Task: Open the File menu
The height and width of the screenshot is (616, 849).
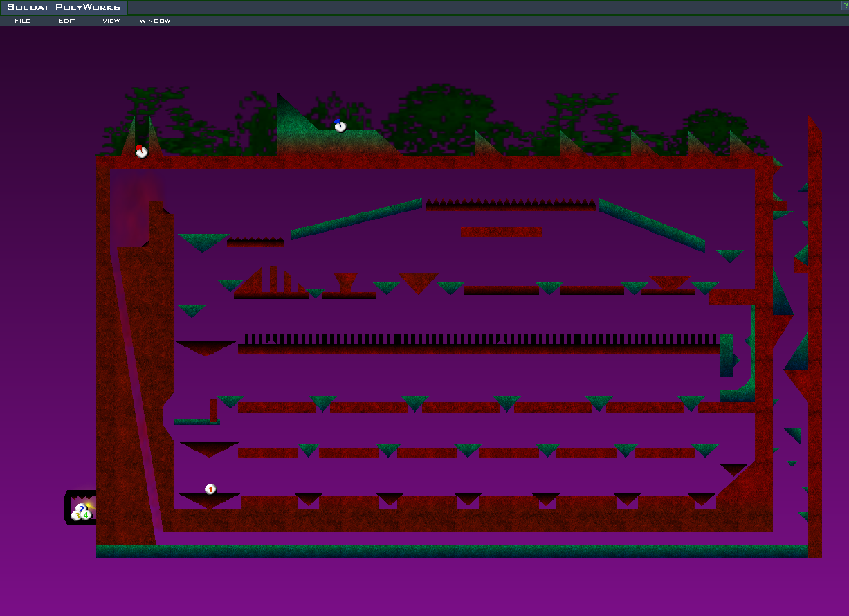Action: pyautogui.click(x=22, y=21)
